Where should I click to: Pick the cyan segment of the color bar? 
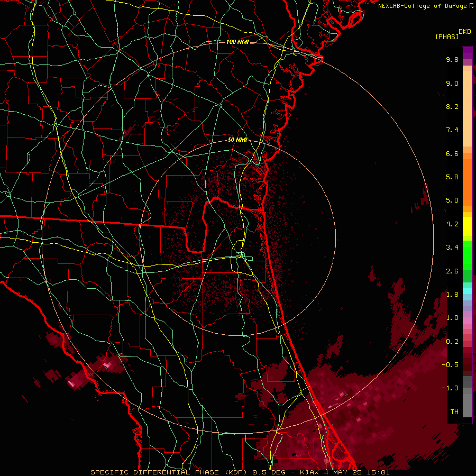tap(467, 291)
